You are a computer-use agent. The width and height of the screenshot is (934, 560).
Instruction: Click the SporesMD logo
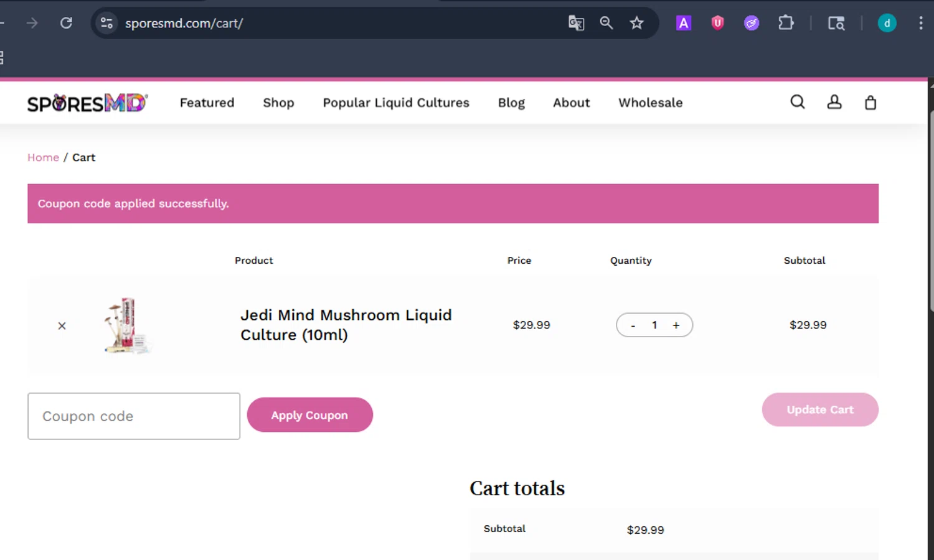click(x=87, y=103)
